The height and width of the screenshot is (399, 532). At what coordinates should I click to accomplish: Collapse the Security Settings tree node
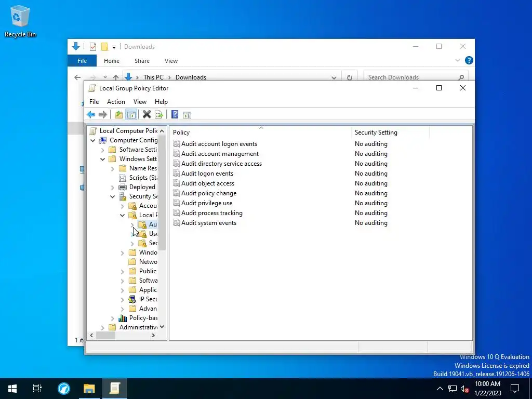[113, 196]
